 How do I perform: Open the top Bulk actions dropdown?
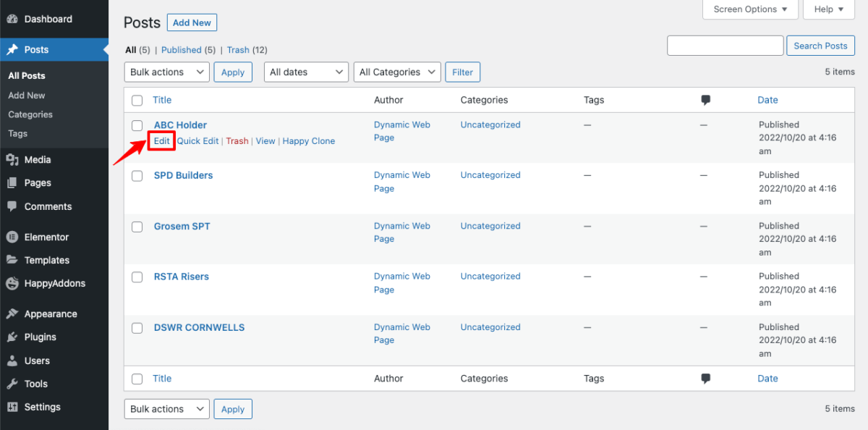[167, 72]
